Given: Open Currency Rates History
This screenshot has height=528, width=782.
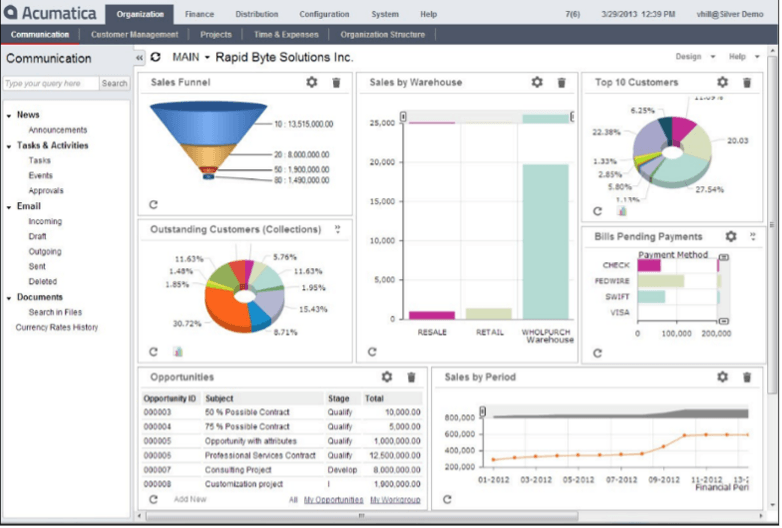Looking at the screenshot, I should click(56, 328).
